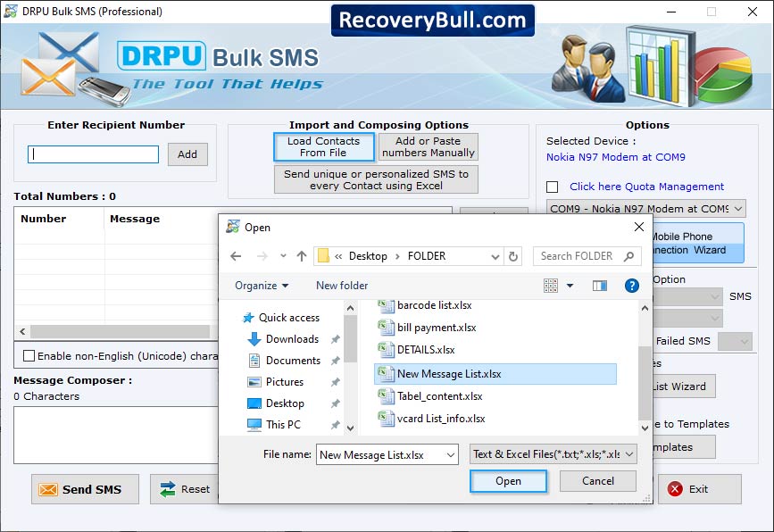This screenshot has width=774, height=532.
Task: Select DETAILS.xlsx file
Action: [416, 350]
